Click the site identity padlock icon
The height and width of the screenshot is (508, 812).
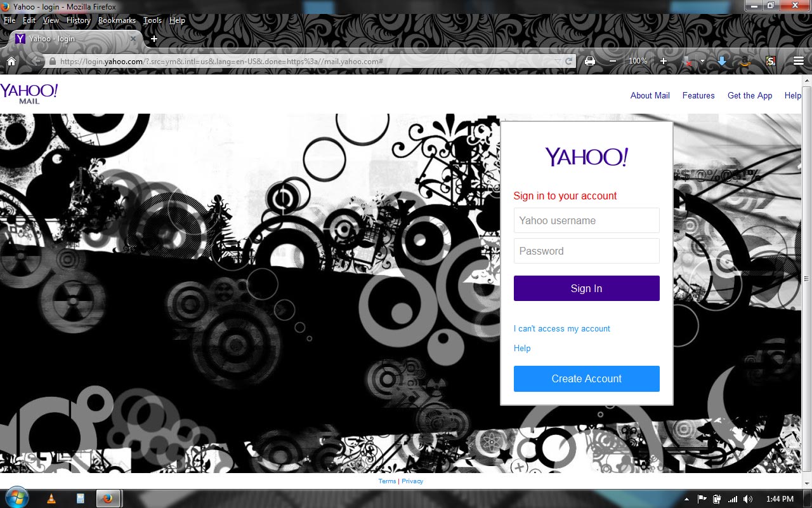coord(53,61)
